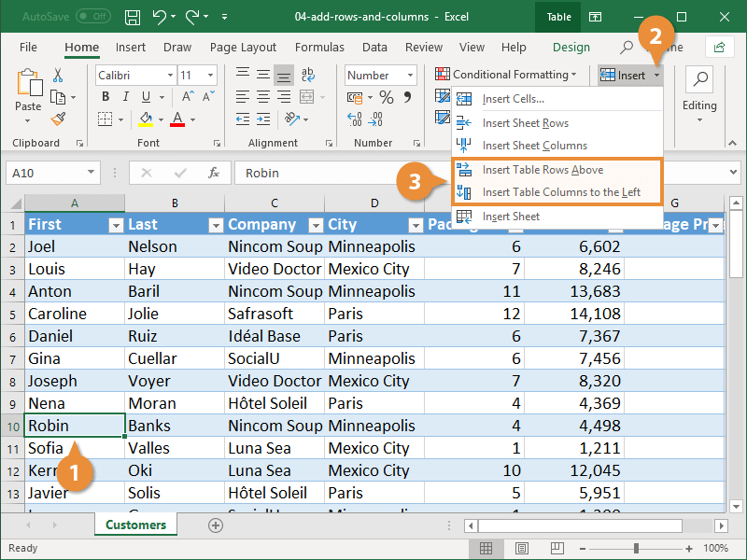Switch to Page Layout view icon
The width and height of the screenshot is (747, 560).
(x=521, y=548)
